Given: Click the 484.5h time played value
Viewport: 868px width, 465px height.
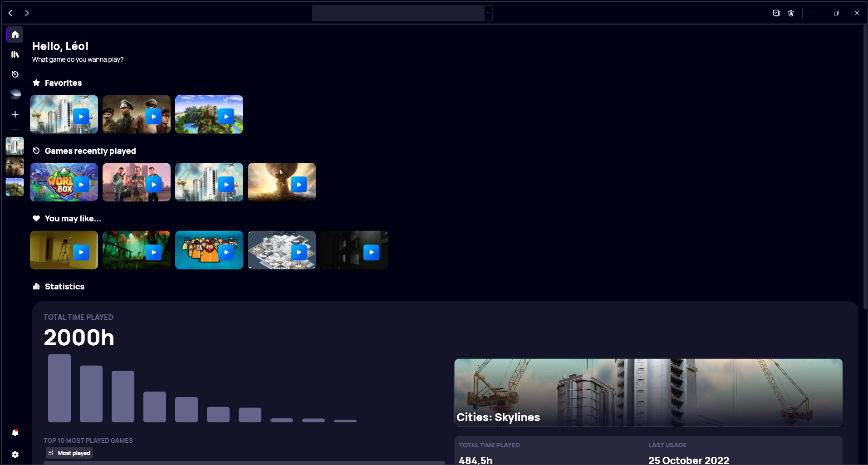Looking at the screenshot, I should pyautogui.click(x=476, y=460).
